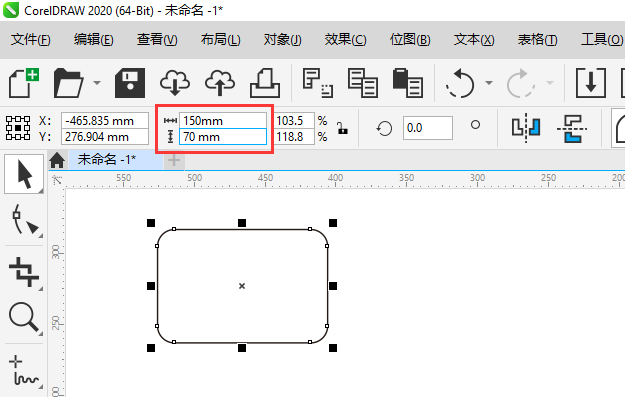
Task: Open the 文件(F) menu
Action: [x=31, y=40]
